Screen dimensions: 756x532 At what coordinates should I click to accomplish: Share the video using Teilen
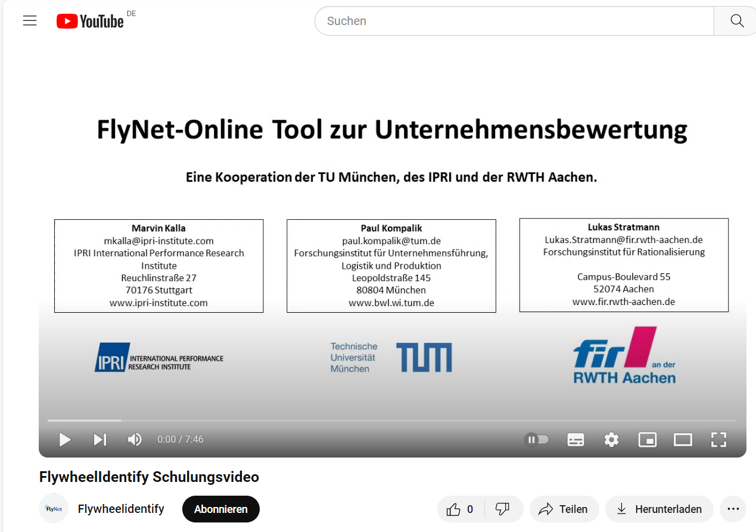(564, 509)
